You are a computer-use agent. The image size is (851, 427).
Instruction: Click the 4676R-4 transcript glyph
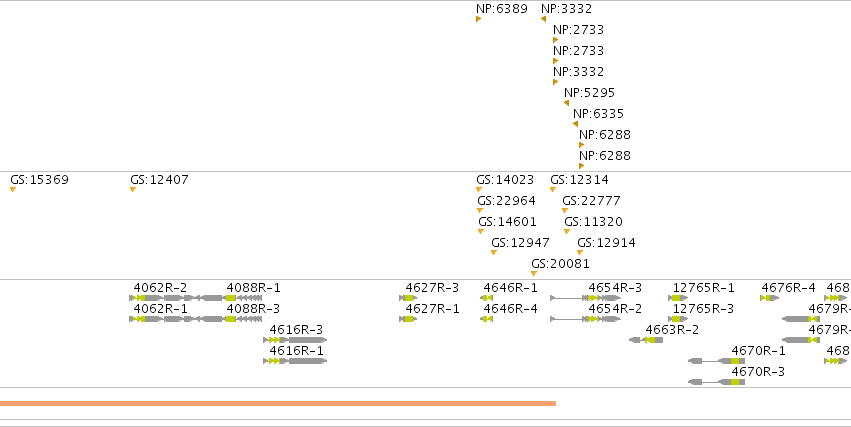tap(770, 298)
